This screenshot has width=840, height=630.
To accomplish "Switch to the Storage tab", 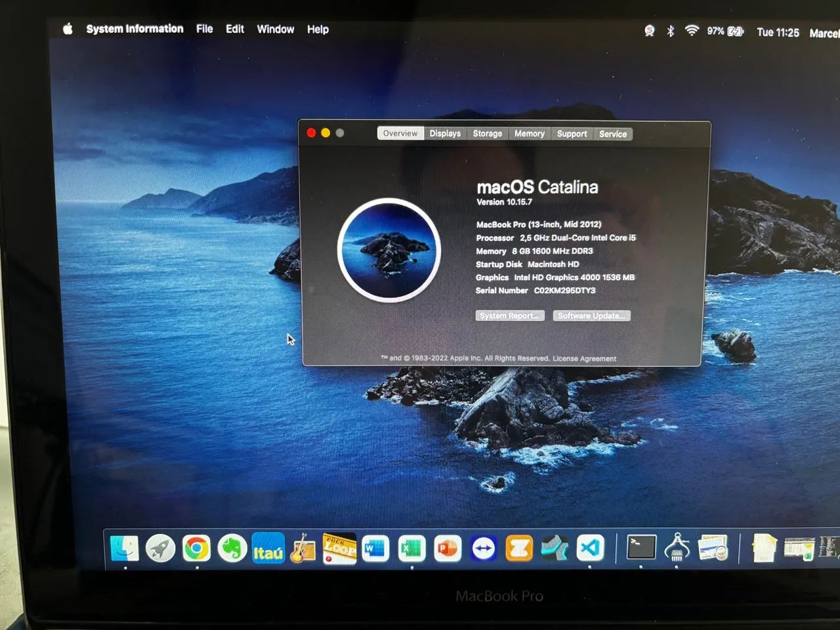I will click(488, 133).
